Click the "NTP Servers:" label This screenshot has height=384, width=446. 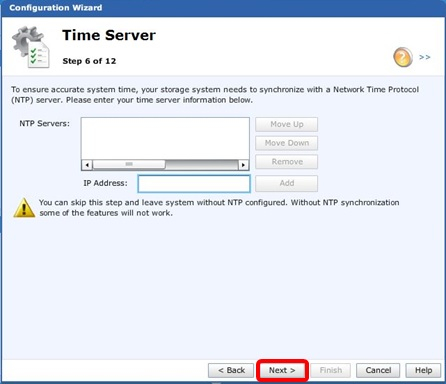pos(45,123)
